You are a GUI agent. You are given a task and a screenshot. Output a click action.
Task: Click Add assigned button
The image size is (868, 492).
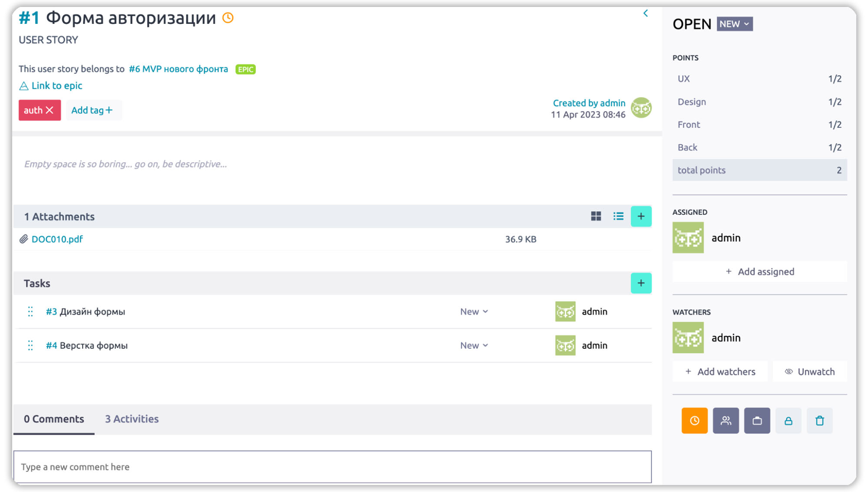tap(759, 272)
